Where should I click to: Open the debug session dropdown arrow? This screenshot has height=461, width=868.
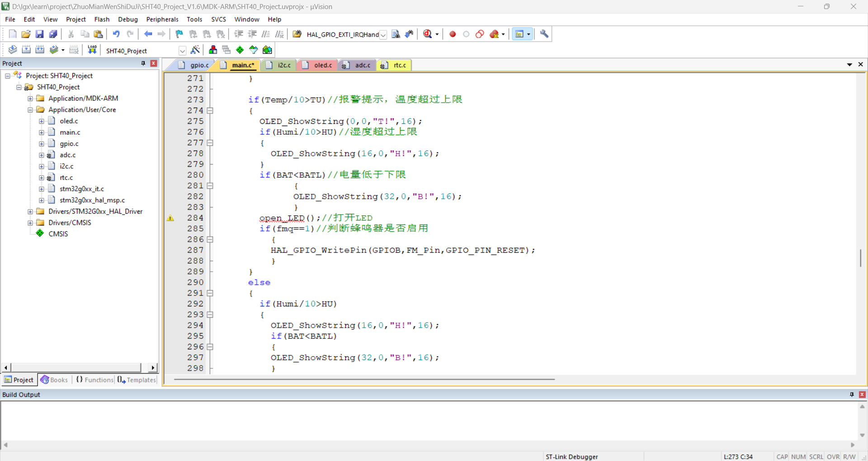click(437, 34)
